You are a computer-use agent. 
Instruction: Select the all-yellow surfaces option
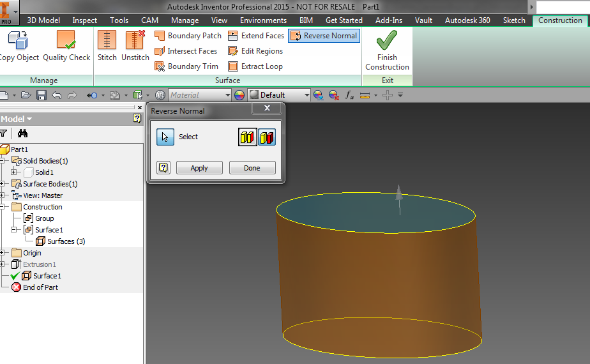(x=248, y=137)
